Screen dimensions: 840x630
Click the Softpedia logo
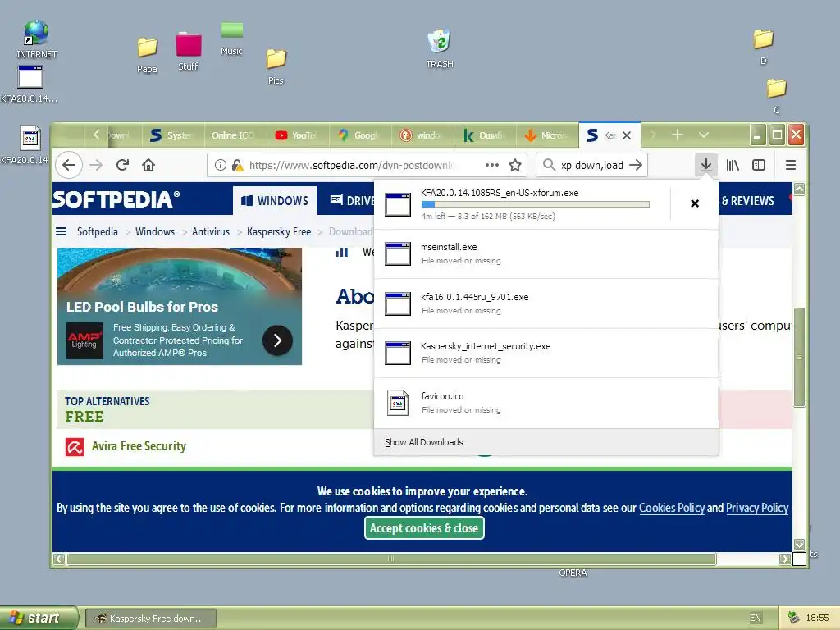pyautogui.click(x=116, y=199)
